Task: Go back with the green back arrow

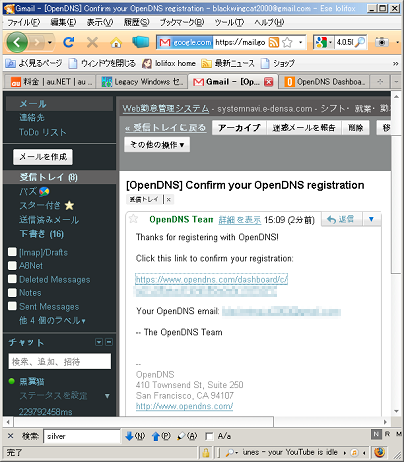Action: [17, 42]
